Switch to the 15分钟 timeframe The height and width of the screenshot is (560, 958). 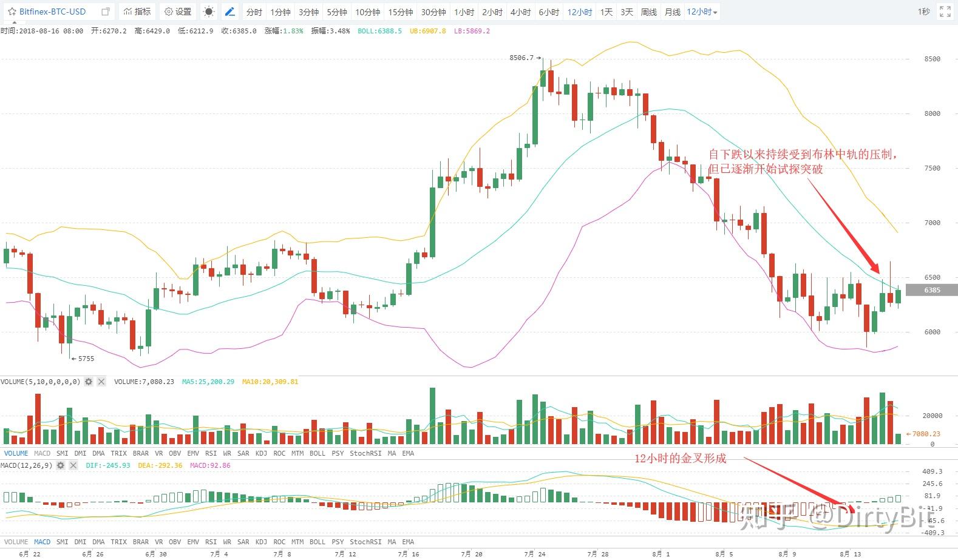click(401, 12)
